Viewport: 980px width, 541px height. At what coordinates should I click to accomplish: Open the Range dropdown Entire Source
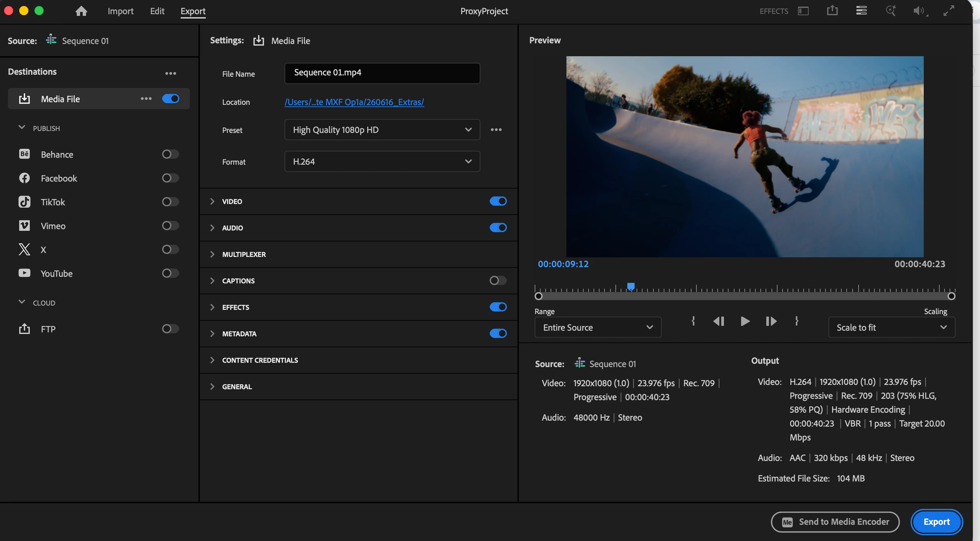[597, 327]
